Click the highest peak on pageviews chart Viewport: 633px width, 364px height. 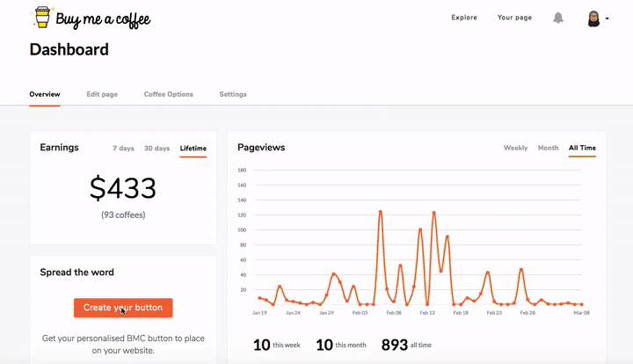tap(380, 211)
